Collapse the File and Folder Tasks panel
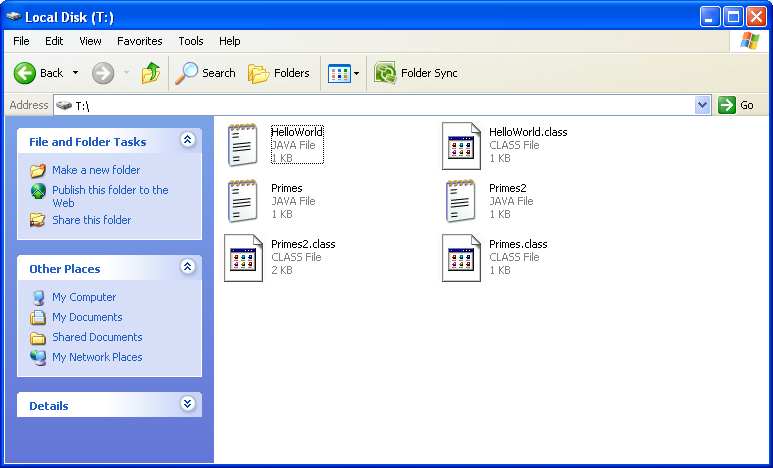Viewport: 773px width, 468px height. 187,141
